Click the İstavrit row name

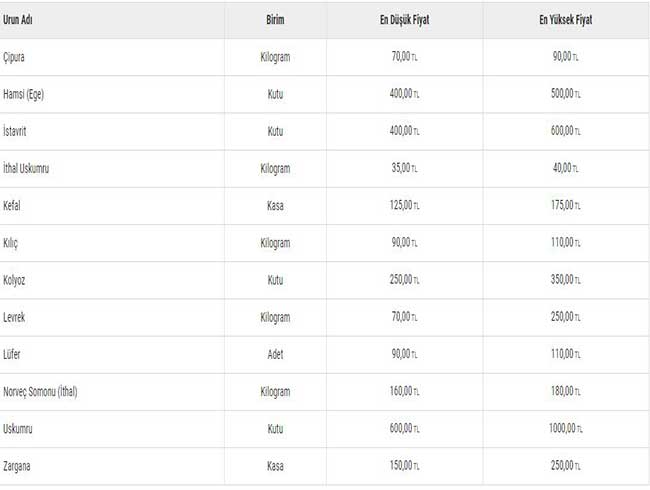click(20, 131)
